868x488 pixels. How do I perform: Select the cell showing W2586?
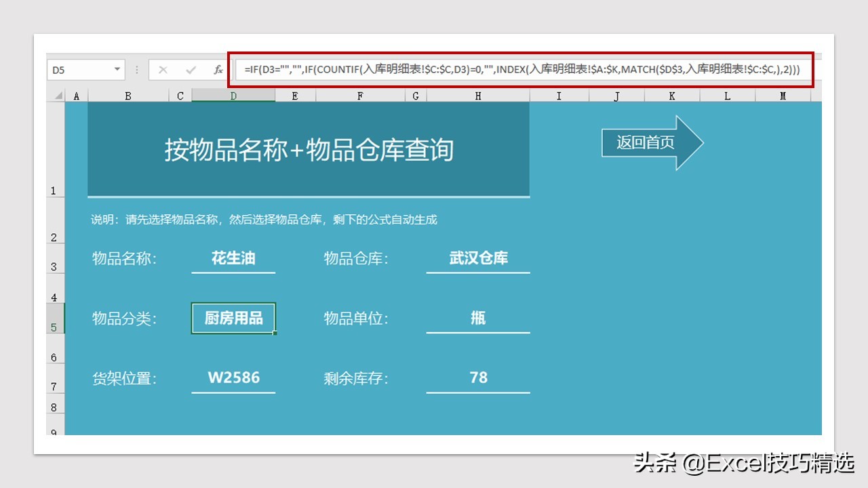click(233, 378)
